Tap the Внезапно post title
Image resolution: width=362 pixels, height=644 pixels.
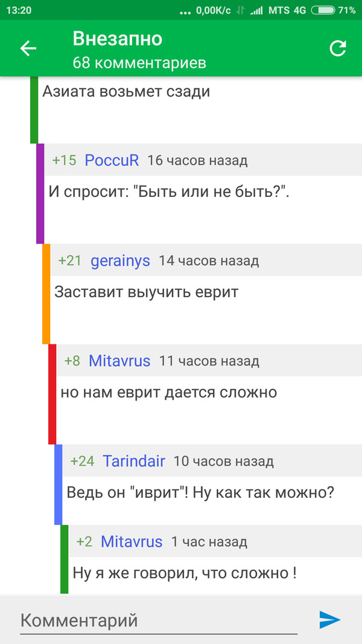pyautogui.click(x=118, y=39)
